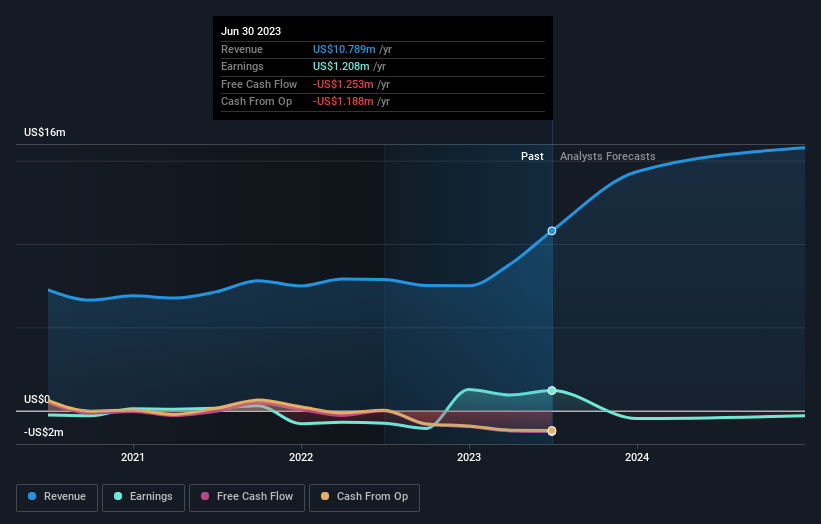The width and height of the screenshot is (821, 524).
Task: Click the Analysts Forecasts label
Action: coord(607,156)
